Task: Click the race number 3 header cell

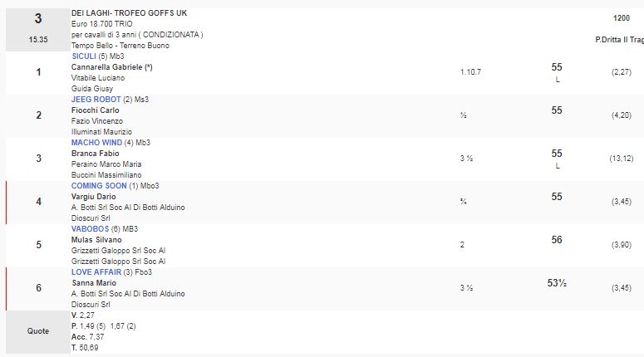Action: (x=38, y=18)
